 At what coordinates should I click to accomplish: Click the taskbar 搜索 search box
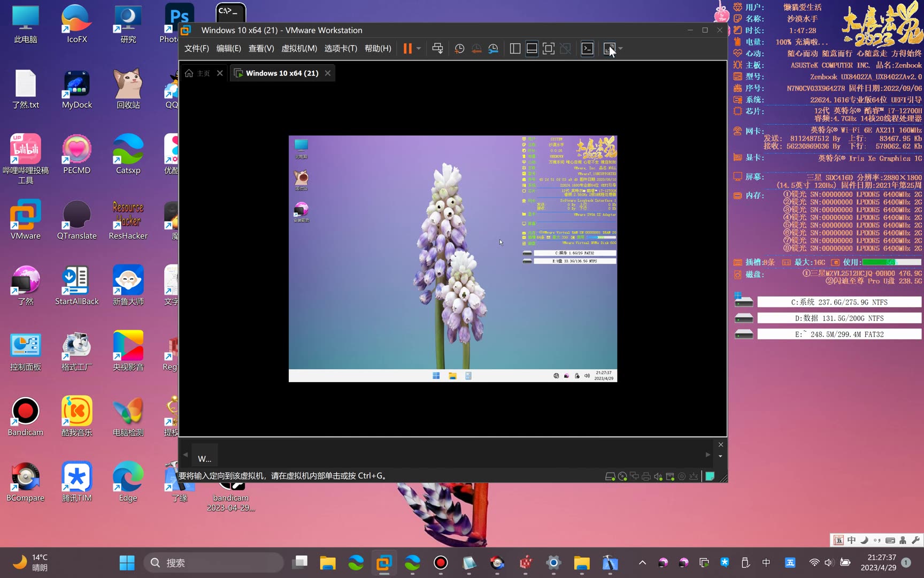click(x=213, y=562)
